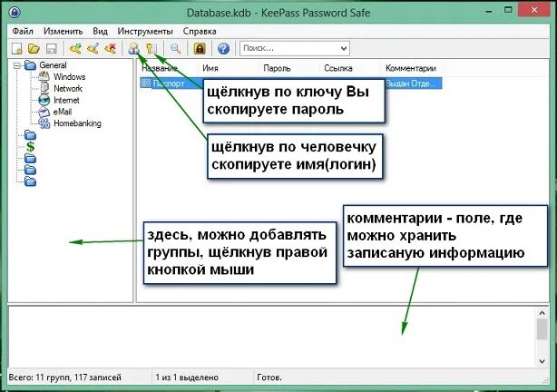
Task: Click the Homebanking percent sign icon
Action: click(44, 123)
